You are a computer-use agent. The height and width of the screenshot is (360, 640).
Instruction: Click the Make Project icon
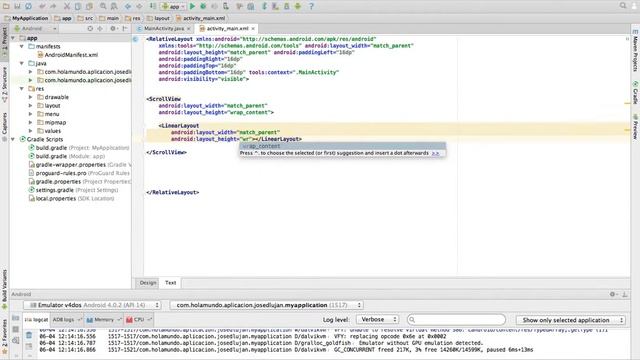tap(153, 6)
